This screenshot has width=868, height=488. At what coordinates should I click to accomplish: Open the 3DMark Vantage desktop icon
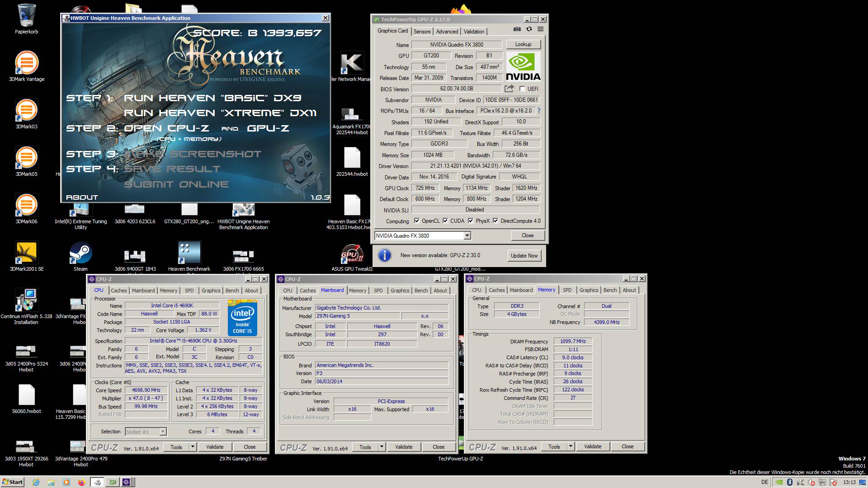[26, 66]
